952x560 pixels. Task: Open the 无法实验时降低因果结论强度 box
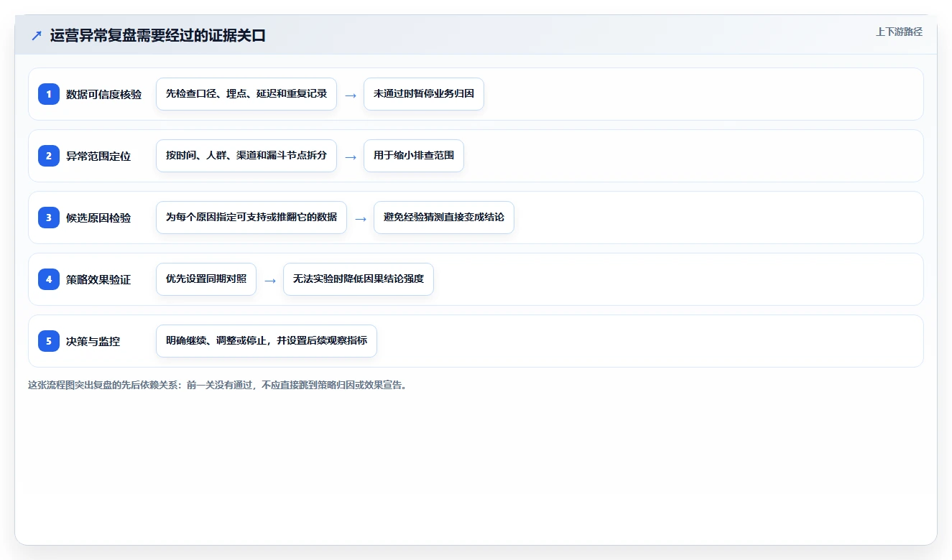click(359, 279)
